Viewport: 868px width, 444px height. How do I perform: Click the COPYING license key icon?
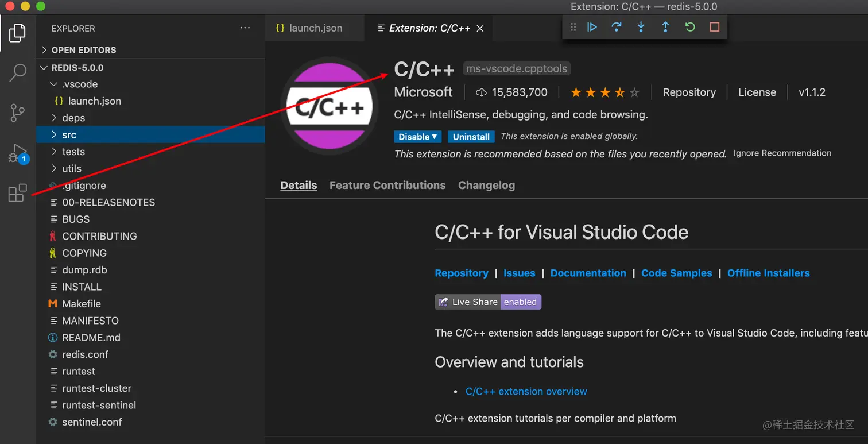pyautogui.click(x=53, y=253)
